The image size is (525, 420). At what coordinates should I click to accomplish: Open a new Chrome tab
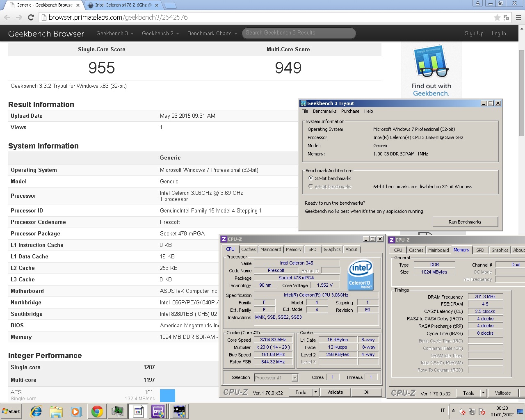pyautogui.click(x=170, y=5)
